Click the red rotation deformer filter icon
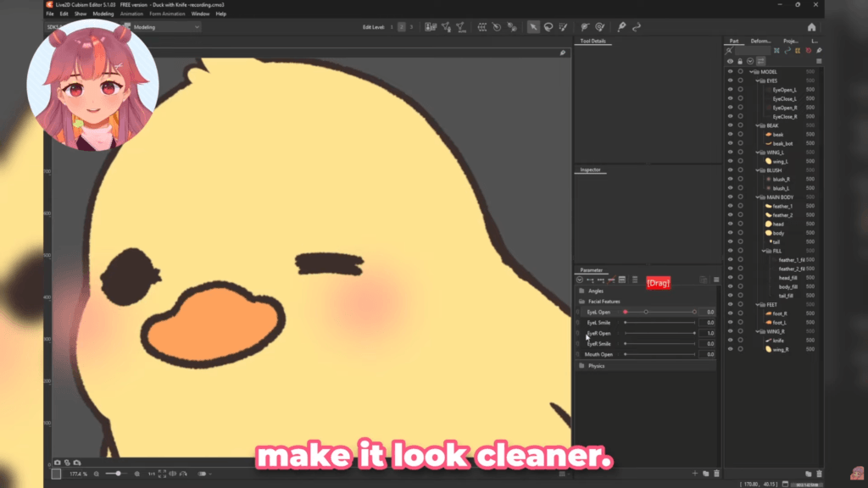The image size is (868, 488). tap(808, 51)
